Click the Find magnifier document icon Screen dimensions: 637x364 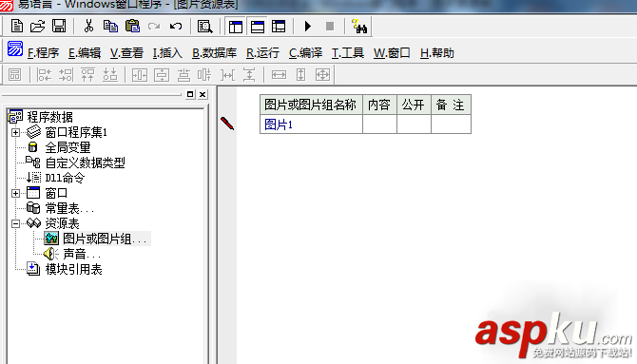(204, 27)
